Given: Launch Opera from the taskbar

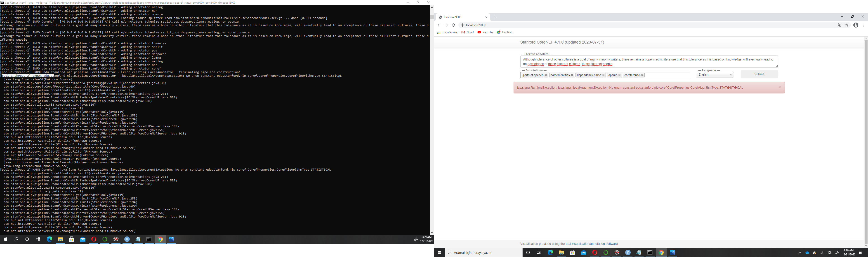Looking at the screenshot, I should click(94, 239).
